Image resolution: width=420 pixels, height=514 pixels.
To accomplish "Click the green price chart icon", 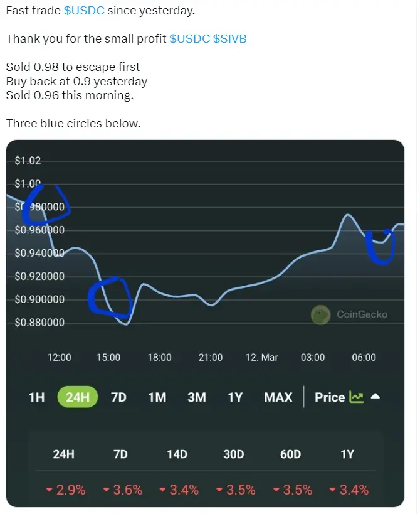I will (357, 397).
